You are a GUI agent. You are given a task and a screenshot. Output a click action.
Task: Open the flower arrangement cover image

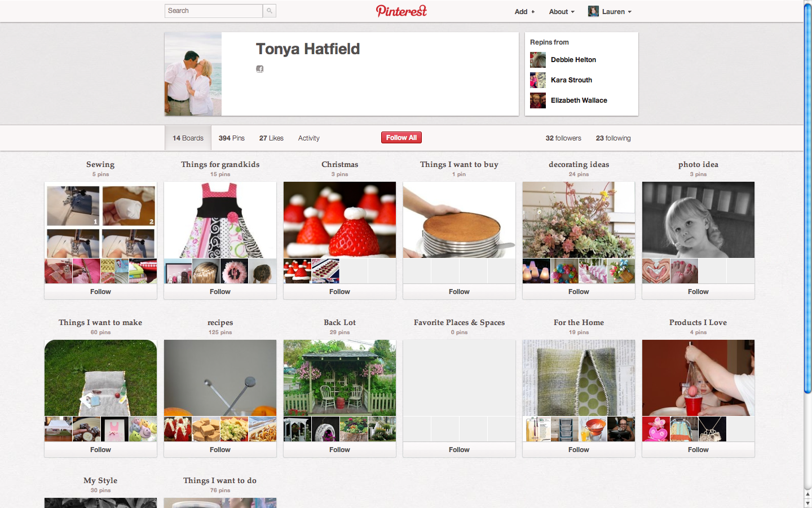[579, 220]
